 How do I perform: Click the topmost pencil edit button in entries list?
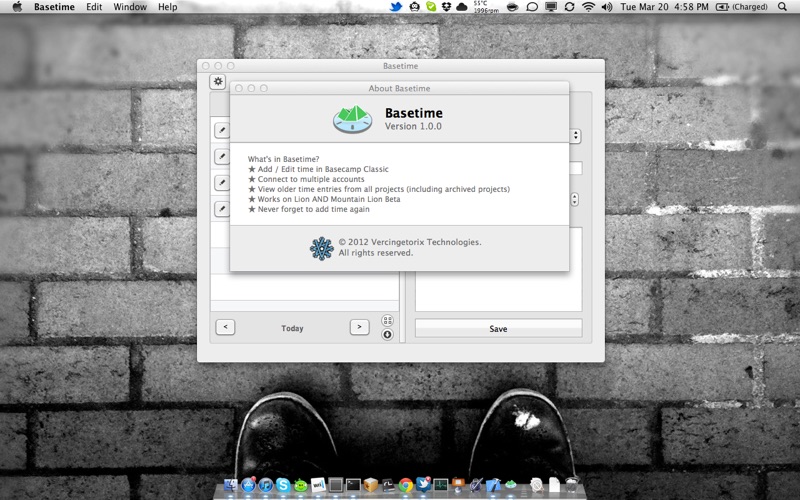pyautogui.click(x=222, y=130)
